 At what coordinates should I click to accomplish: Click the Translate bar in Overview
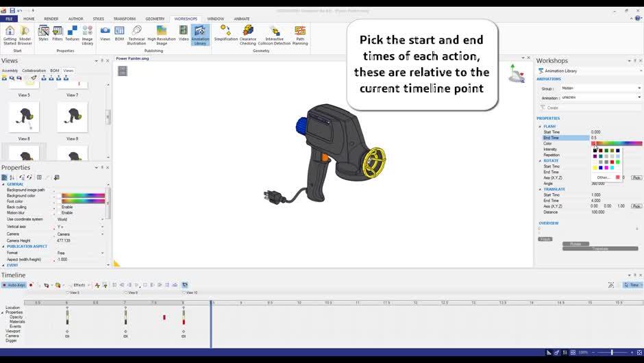[600, 249]
